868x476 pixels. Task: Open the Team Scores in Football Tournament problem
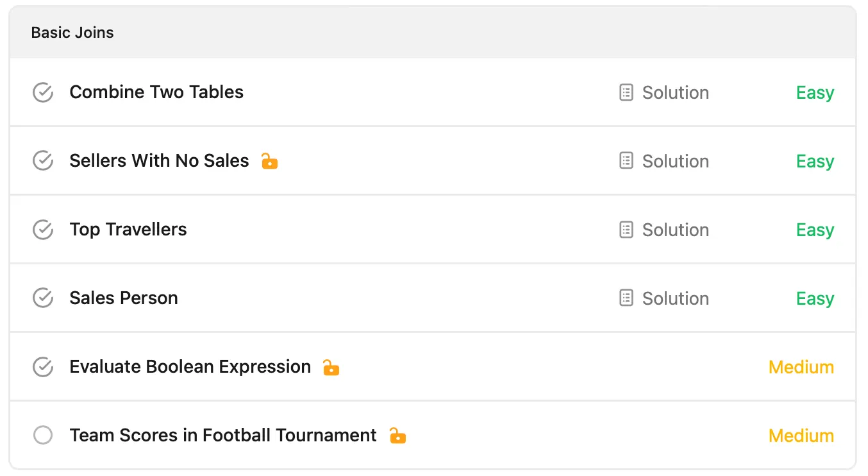(x=223, y=436)
